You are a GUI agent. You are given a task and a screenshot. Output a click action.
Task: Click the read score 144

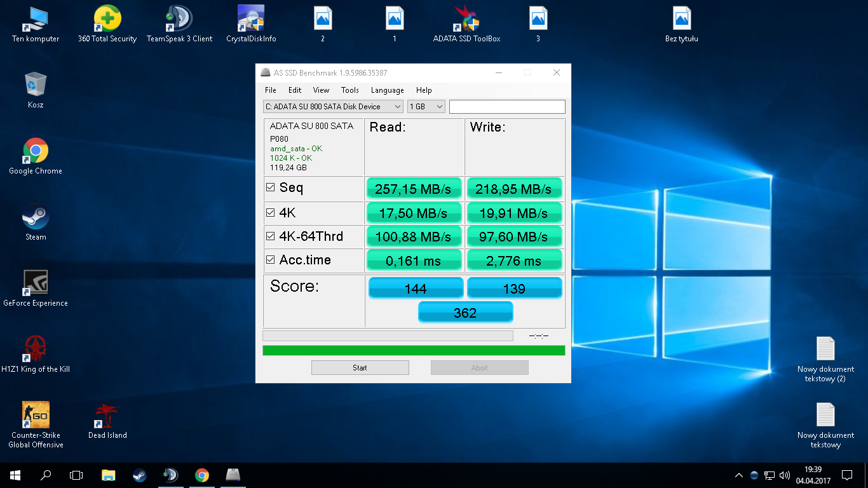416,288
